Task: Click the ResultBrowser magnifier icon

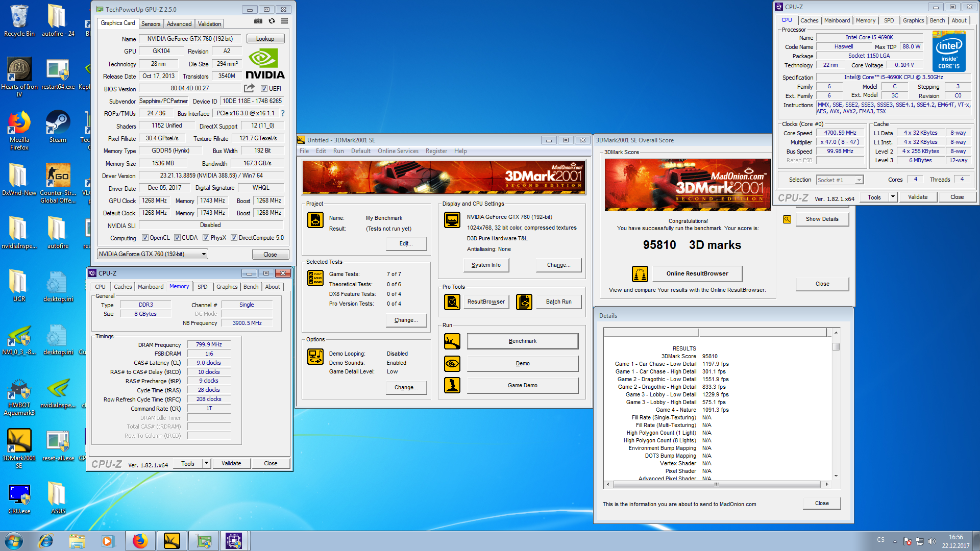Action: [x=452, y=302]
